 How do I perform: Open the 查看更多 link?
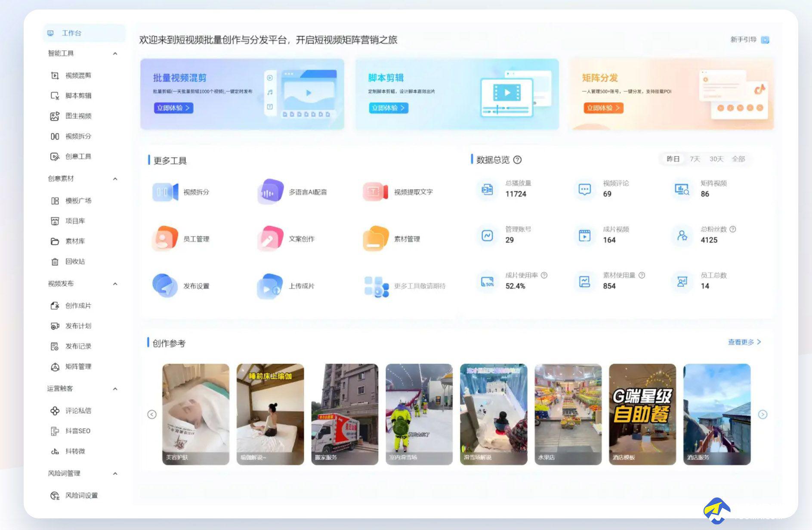(744, 342)
